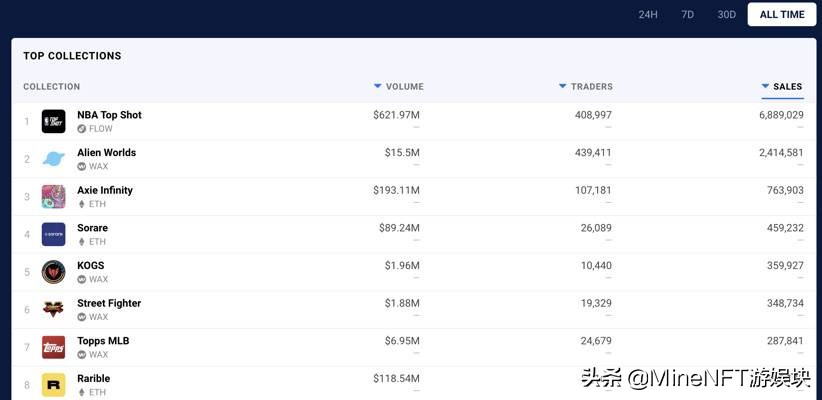The image size is (822, 400).
Task: Click the 287,841 sales value
Action: click(x=785, y=341)
